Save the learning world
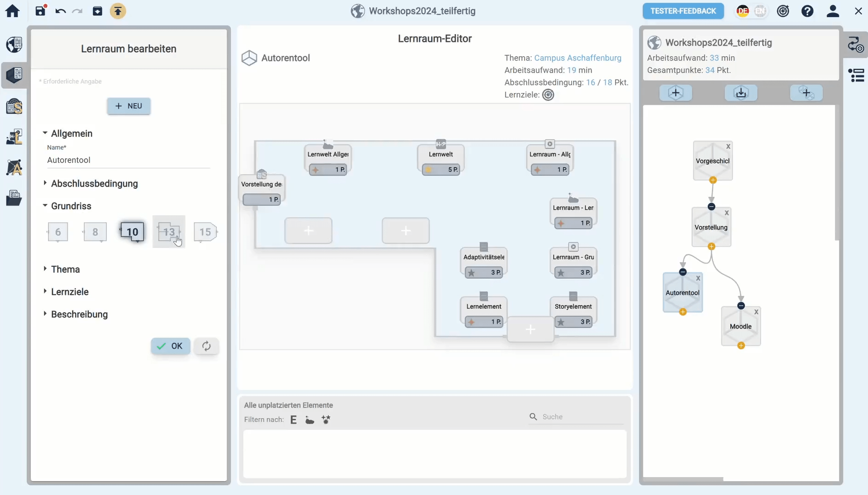This screenshot has height=495, width=868. click(41, 11)
